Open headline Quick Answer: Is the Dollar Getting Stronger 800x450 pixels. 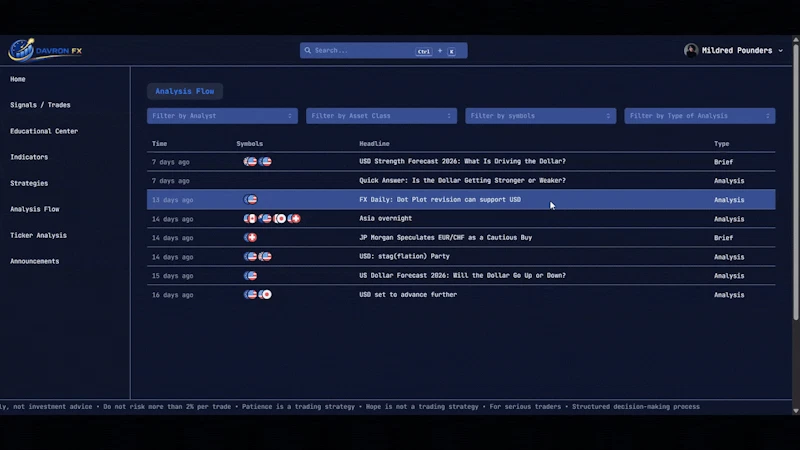point(462,181)
